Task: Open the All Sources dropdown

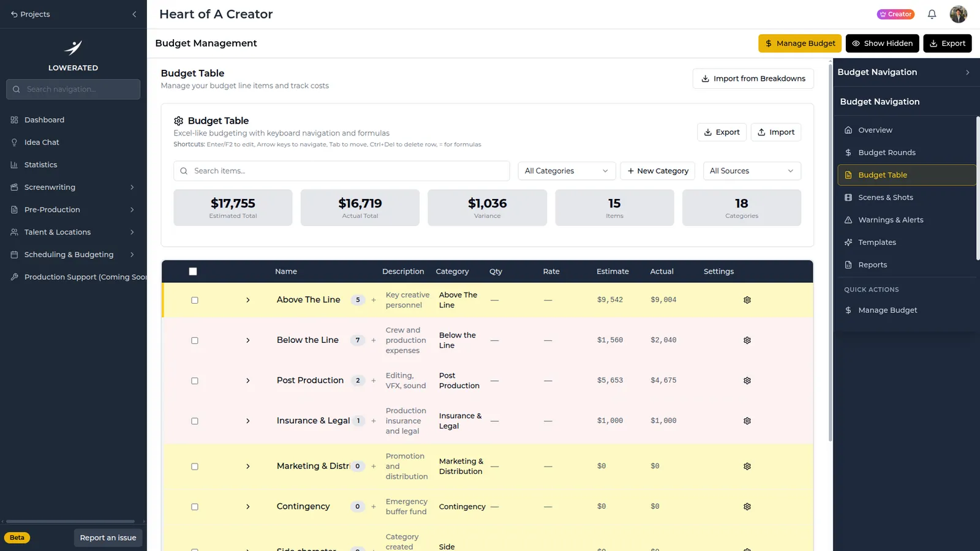Action: [x=752, y=171]
